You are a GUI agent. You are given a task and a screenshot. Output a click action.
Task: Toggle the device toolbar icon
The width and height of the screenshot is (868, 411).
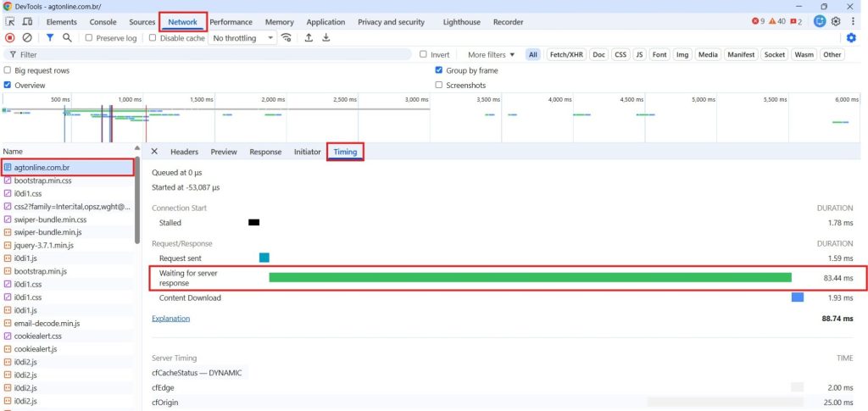coord(27,21)
